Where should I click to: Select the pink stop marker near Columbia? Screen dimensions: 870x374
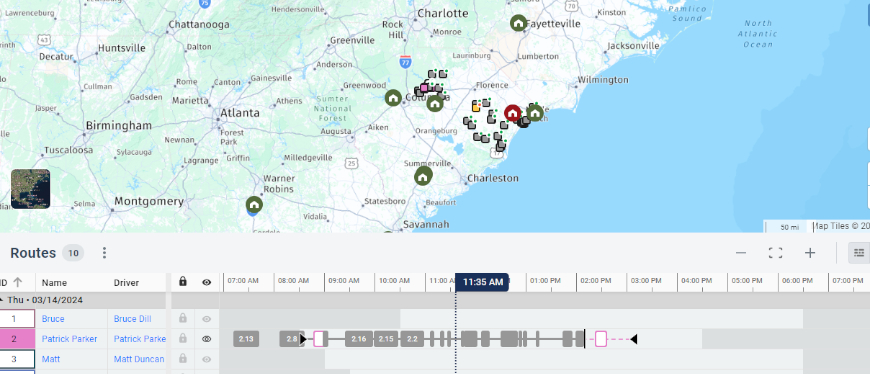pyautogui.click(x=424, y=88)
